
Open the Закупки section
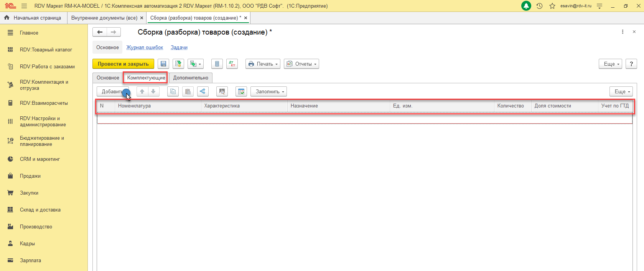pyautogui.click(x=29, y=193)
